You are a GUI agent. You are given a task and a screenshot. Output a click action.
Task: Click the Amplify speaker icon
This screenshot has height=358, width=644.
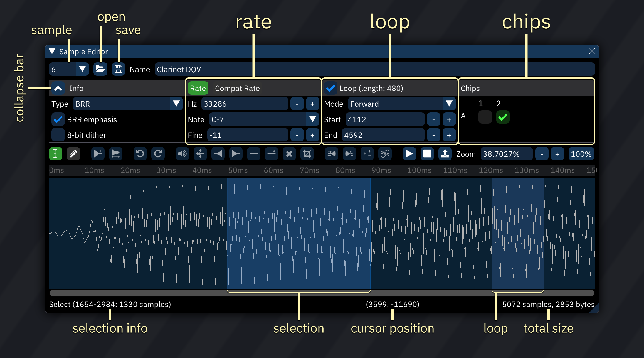tap(182, 154)
